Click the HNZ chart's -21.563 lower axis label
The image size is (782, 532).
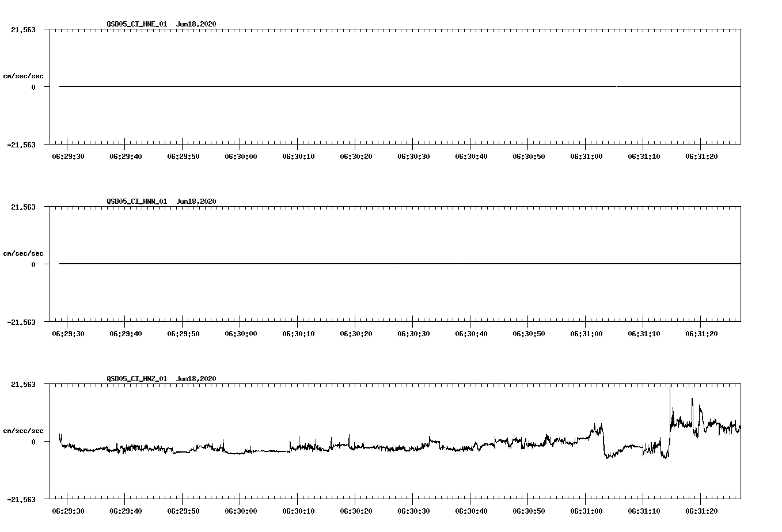(21, 500)
